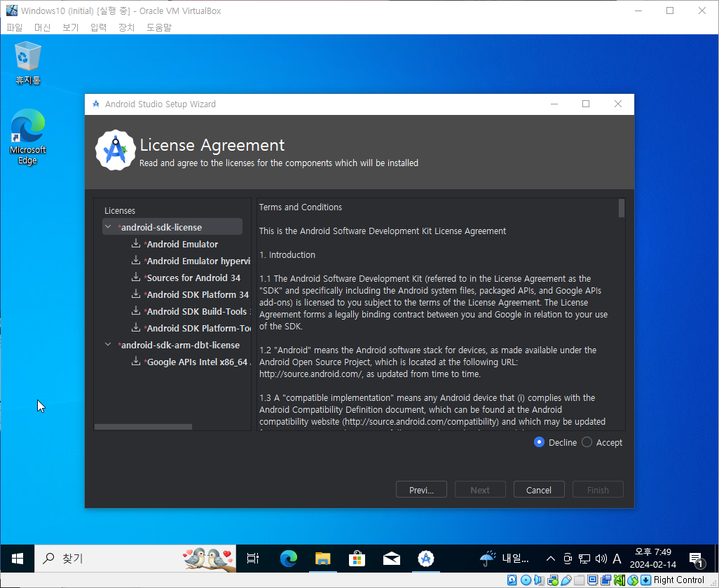719x588 pixels.
Task: Open VirtualBox 파일 menu
Action: click(15, 27)
